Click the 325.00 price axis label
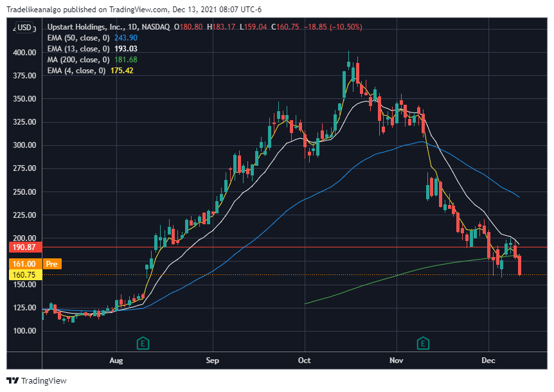Screen dimensions: 554x392 click(x=24, y=122)
